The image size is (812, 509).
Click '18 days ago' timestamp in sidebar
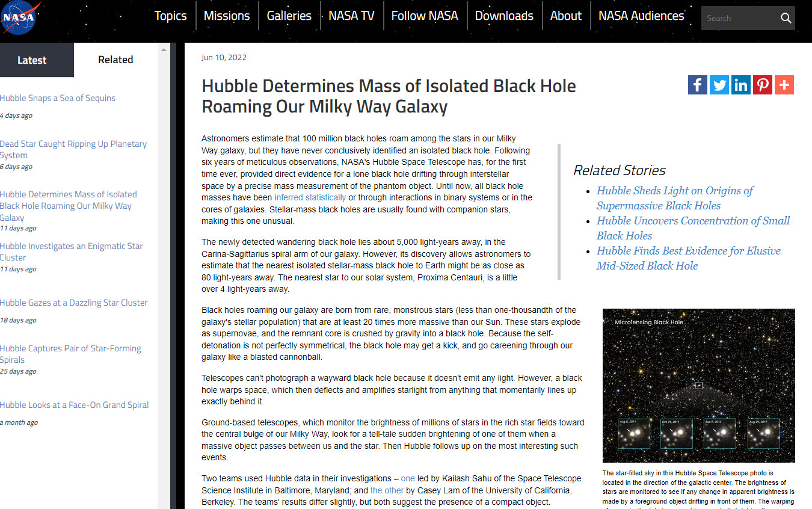pos(18,320)
